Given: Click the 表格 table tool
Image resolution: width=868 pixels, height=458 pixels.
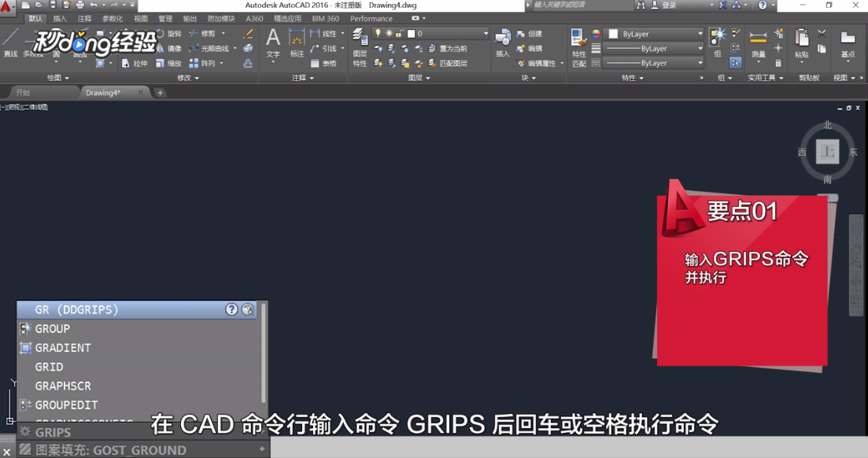Looking at the screenshot, I should 324,63.
